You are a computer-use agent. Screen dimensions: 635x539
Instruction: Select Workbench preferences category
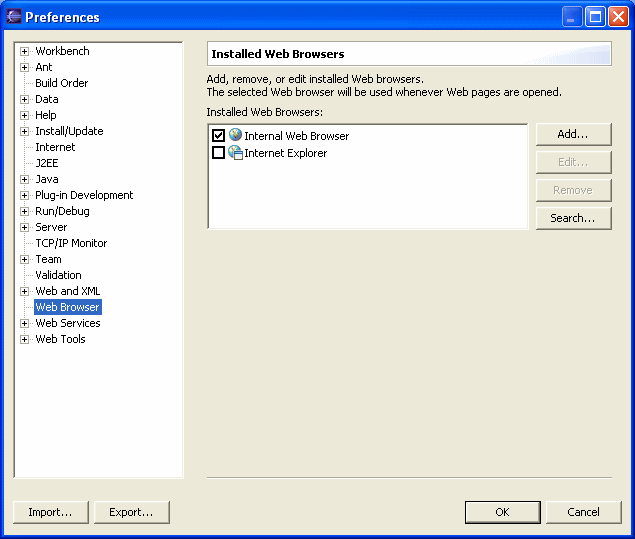(62, 51)
